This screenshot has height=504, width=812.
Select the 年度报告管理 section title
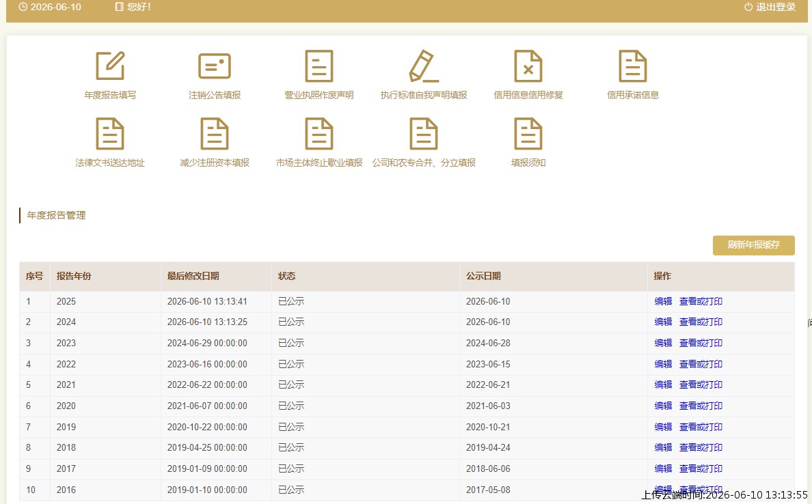[57, 215]
